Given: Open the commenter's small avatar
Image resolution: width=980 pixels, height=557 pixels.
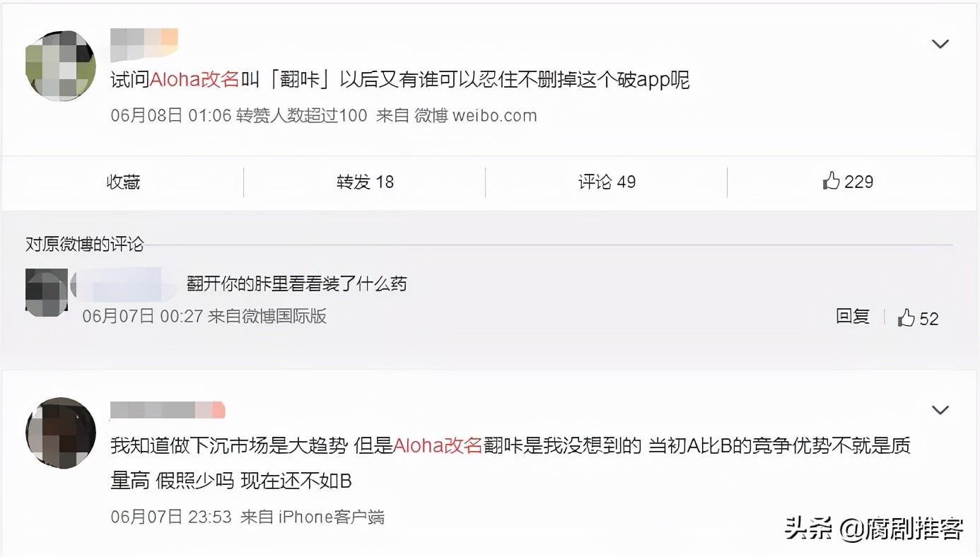Looking at the screenshot, I should pos(47,291).
